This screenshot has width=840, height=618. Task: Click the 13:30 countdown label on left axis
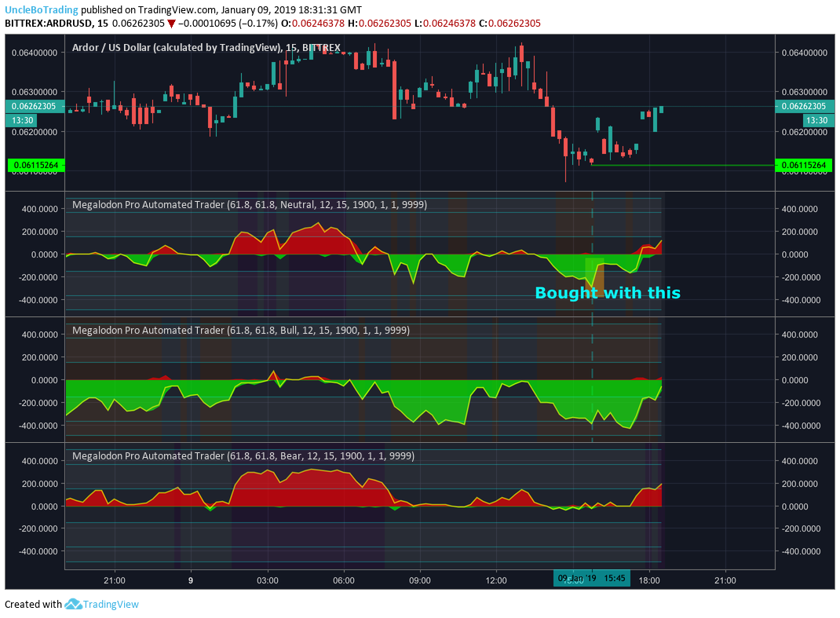click(23, 121)
